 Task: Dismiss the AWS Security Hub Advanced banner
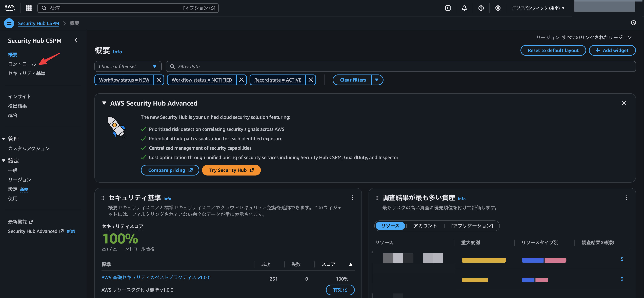click(x=624, y=103)
